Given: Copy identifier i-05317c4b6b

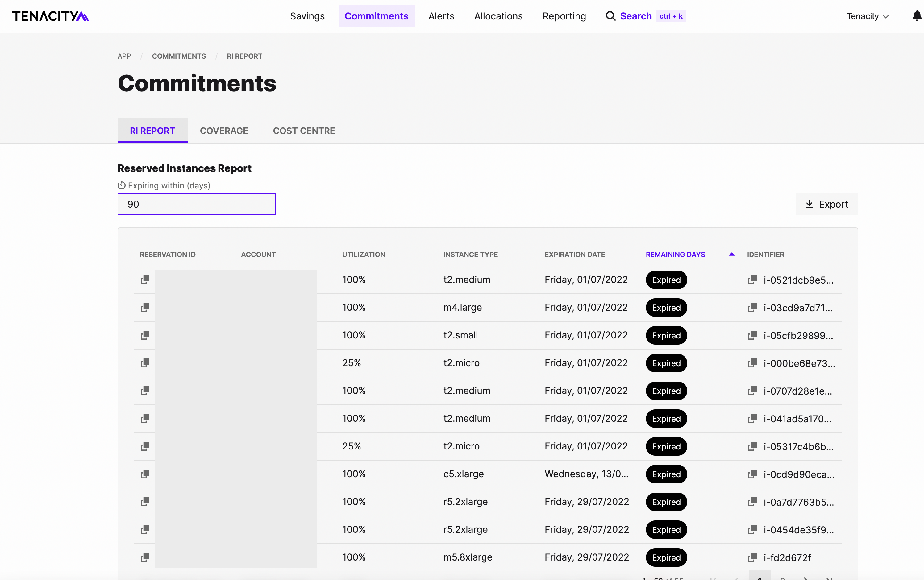Looking at the screenshot, I should click(752, 446).
